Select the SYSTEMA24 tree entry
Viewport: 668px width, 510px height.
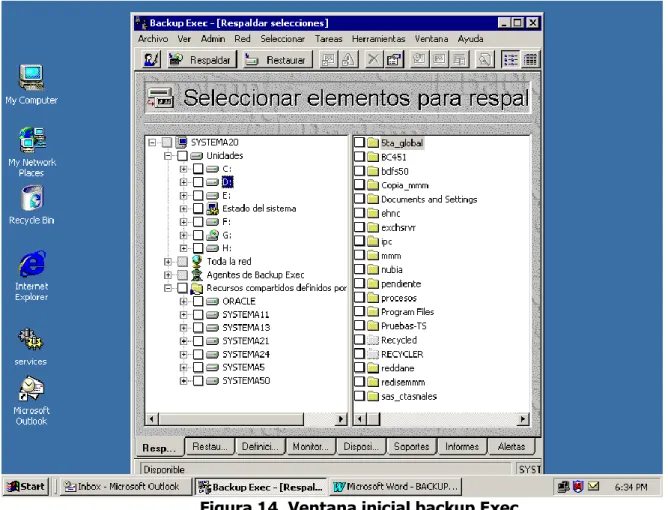pyautogui.click(x=246, y=354)
